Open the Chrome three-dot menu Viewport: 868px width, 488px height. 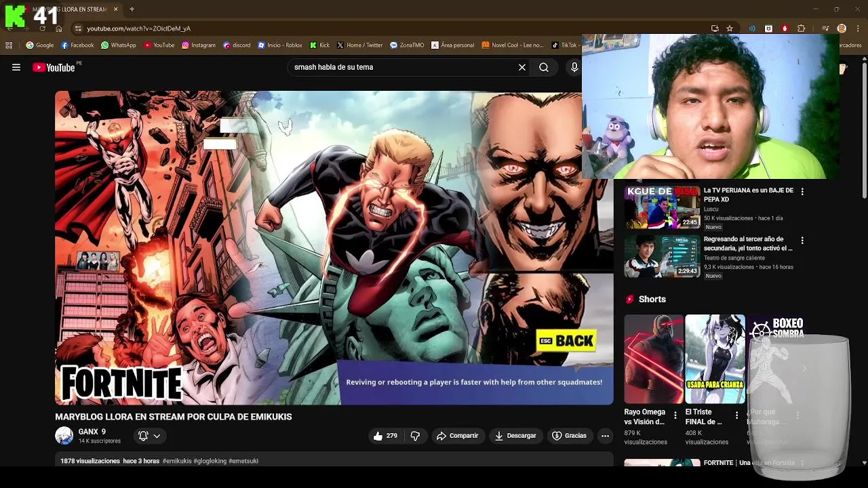(857, 28)
